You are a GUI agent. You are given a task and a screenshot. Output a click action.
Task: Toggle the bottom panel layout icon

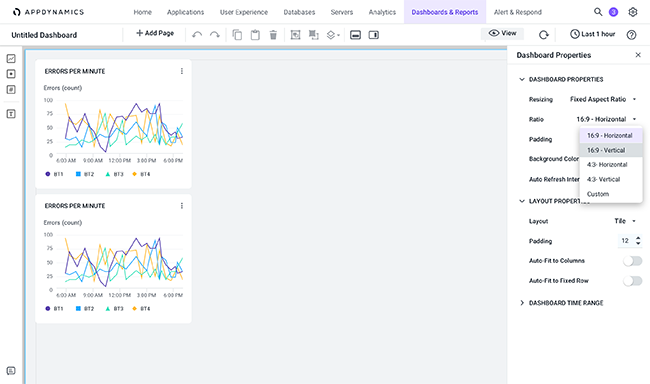(x=355, y=35)
